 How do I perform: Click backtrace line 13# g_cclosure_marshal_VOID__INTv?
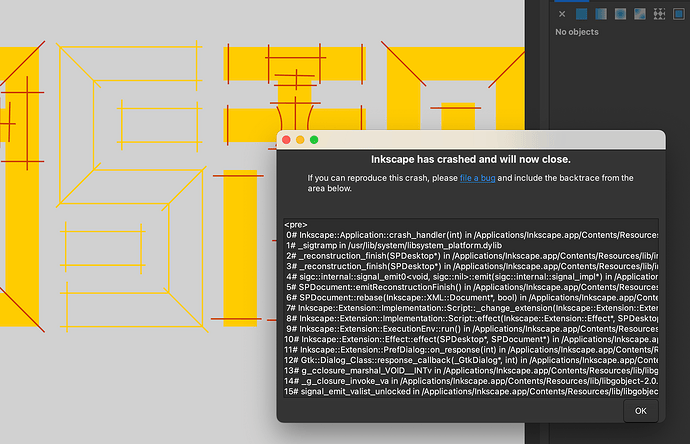[x=471, y=371]
